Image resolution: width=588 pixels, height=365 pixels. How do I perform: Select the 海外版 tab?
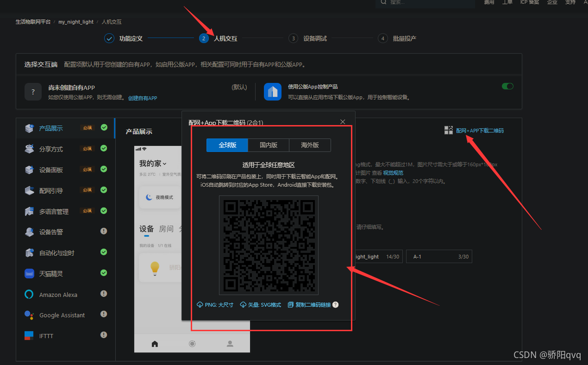310,145
